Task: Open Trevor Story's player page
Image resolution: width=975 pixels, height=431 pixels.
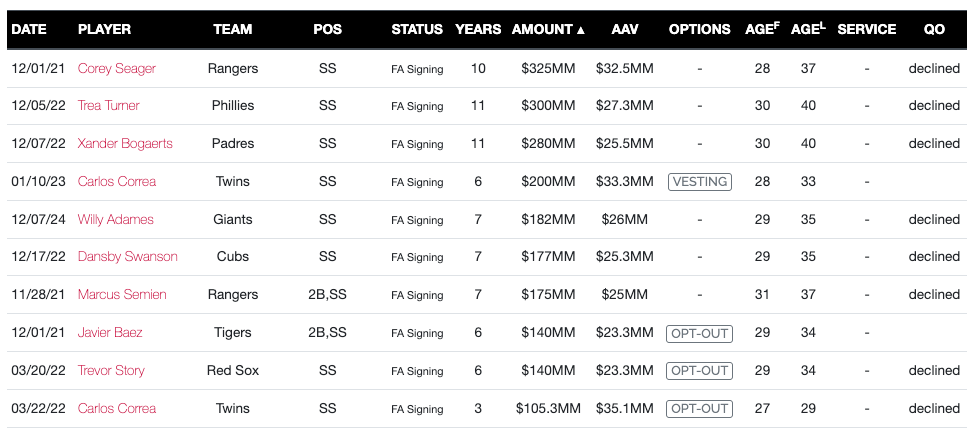Action: coord(111,371)
